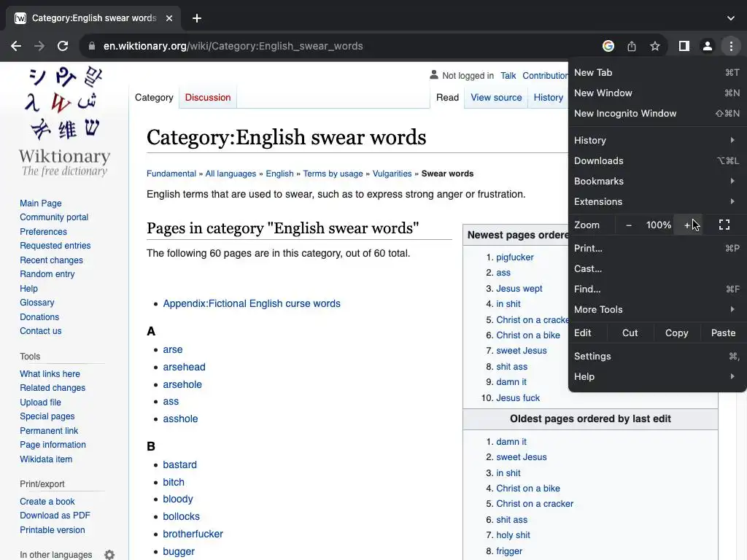
Task: Reload the Wiktionary page
Action: [63, 46]
